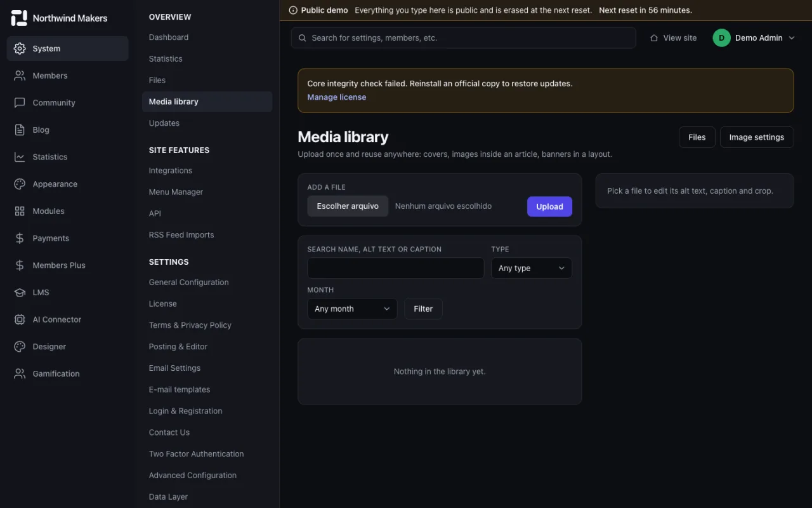Click the Members Plus dollar icon
812x508 pixels.
[x=20, y=265]
